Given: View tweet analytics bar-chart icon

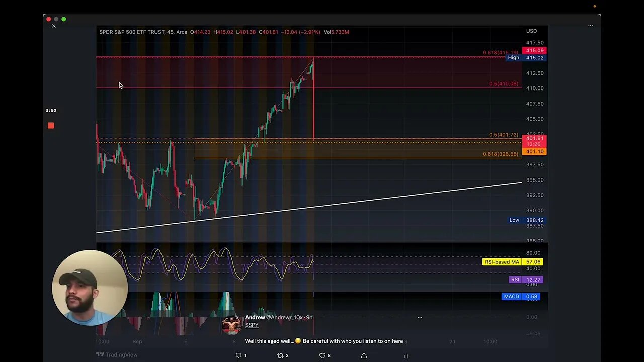Looking at the screenshot, I should (406, 355).
